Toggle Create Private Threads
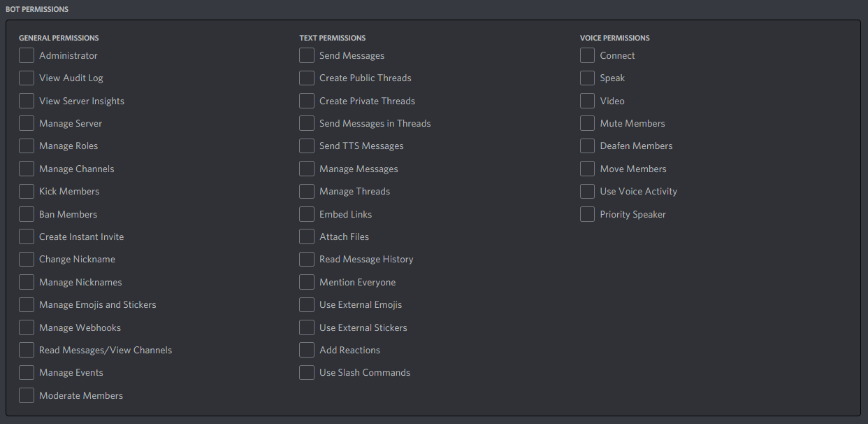The width and height of the screenshot is (868, 424). [306, 101]
